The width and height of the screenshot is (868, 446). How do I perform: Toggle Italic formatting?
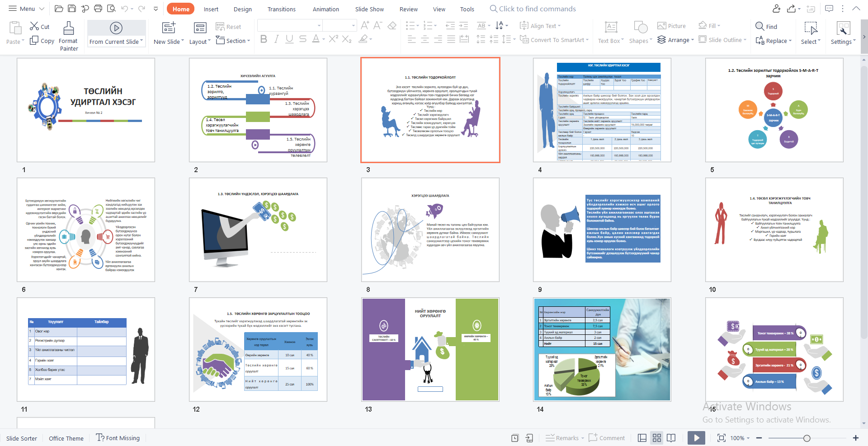[x=277, y=39]
